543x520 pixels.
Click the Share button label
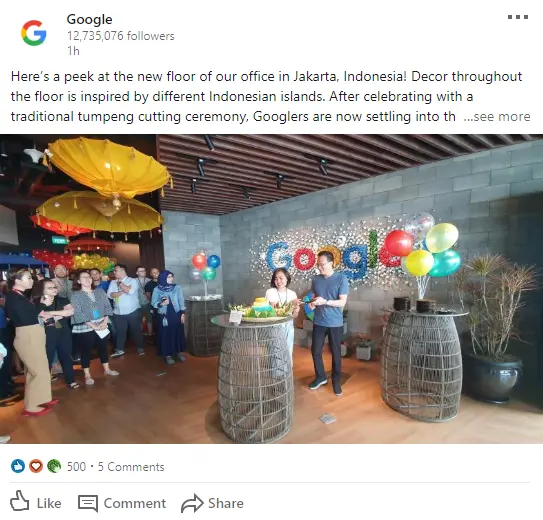pos(226,503)
